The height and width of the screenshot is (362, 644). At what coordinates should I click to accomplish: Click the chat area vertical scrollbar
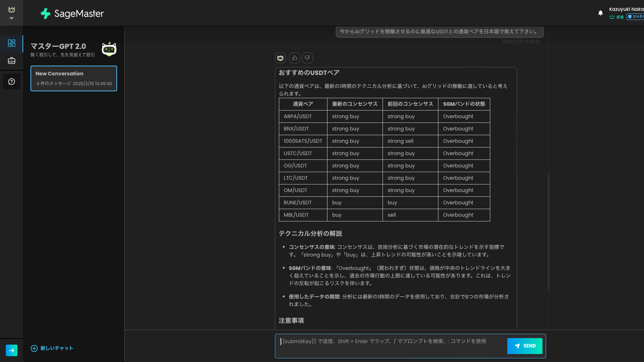pyautogui.click(x=548, y=232)
